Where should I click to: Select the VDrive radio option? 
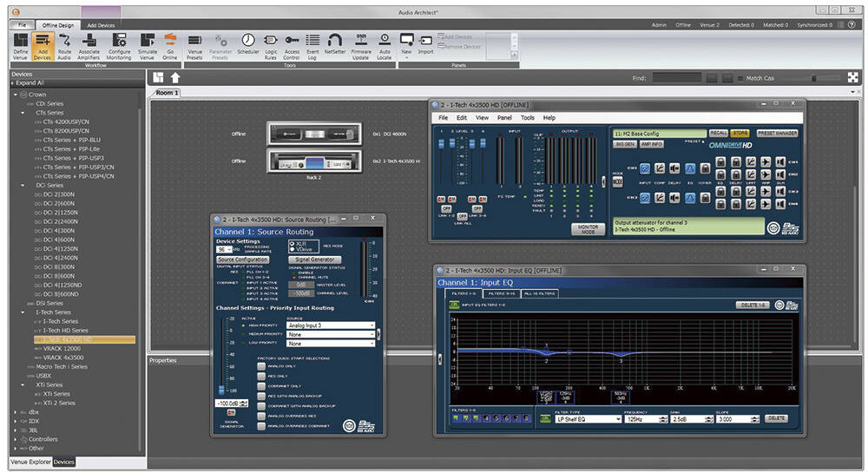click(x=293, y=249)
